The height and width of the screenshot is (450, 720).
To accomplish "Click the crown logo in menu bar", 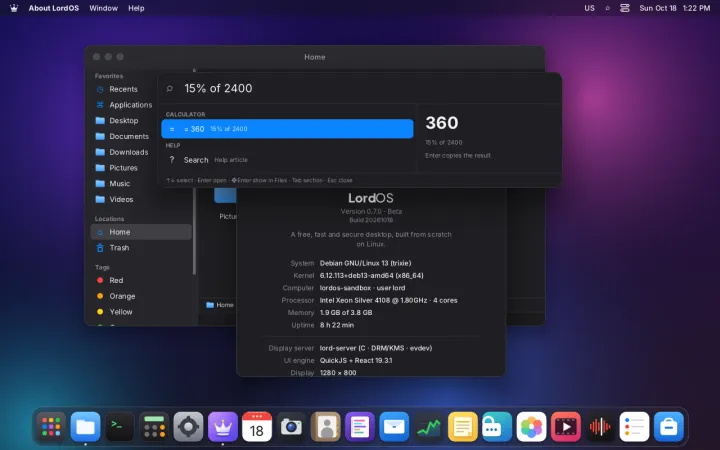I will pos(14,8).
